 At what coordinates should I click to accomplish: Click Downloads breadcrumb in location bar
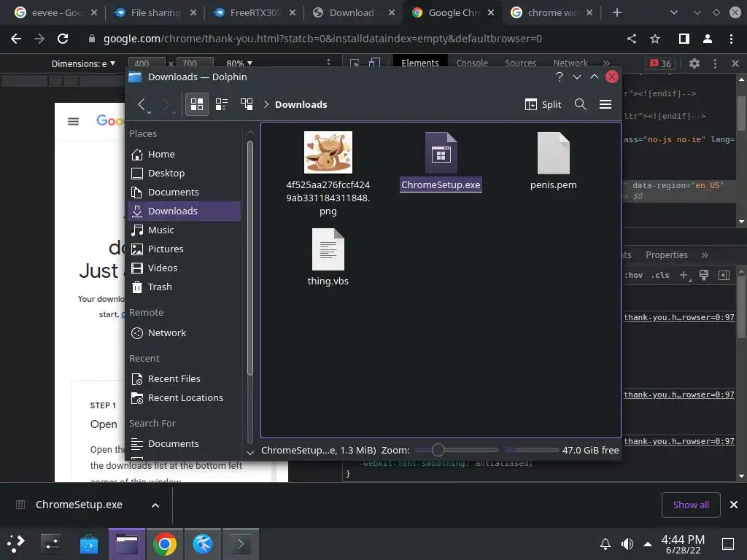[x=301, y=105]
